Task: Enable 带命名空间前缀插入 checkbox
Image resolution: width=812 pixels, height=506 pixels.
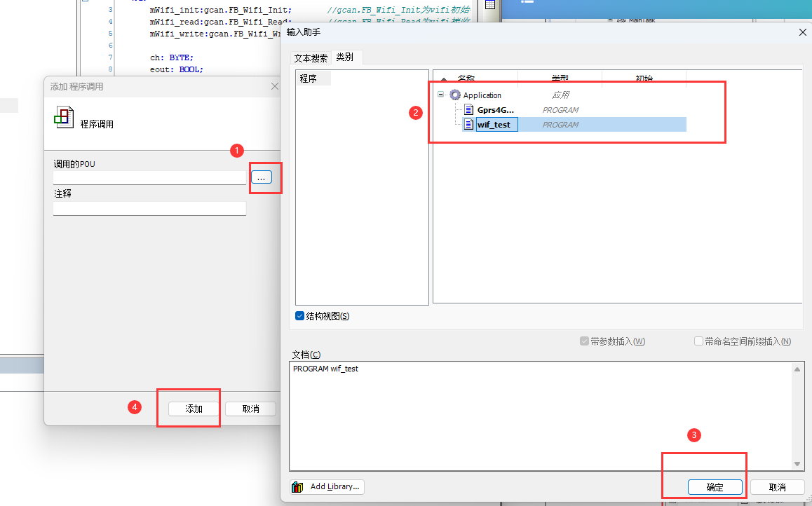Action: coord(698,341)
